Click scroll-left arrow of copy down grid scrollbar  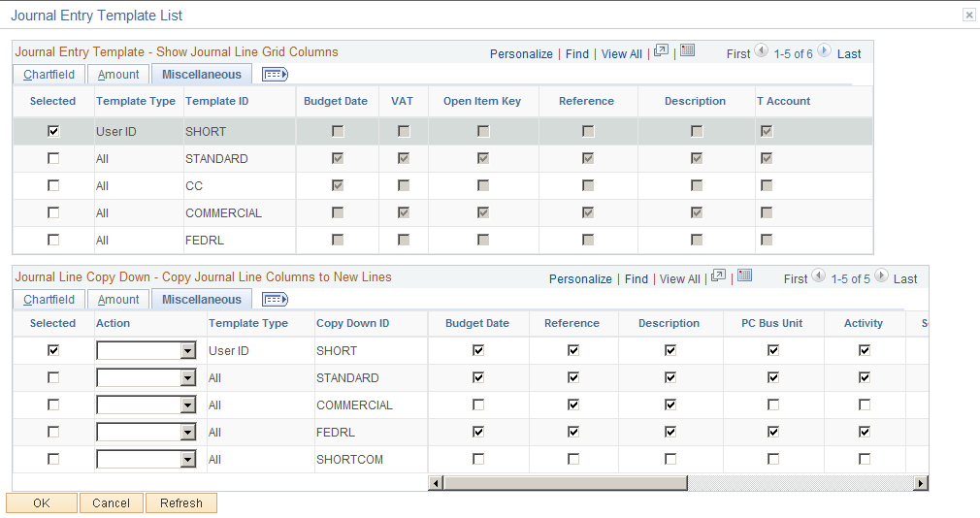[x=436, y=482]
